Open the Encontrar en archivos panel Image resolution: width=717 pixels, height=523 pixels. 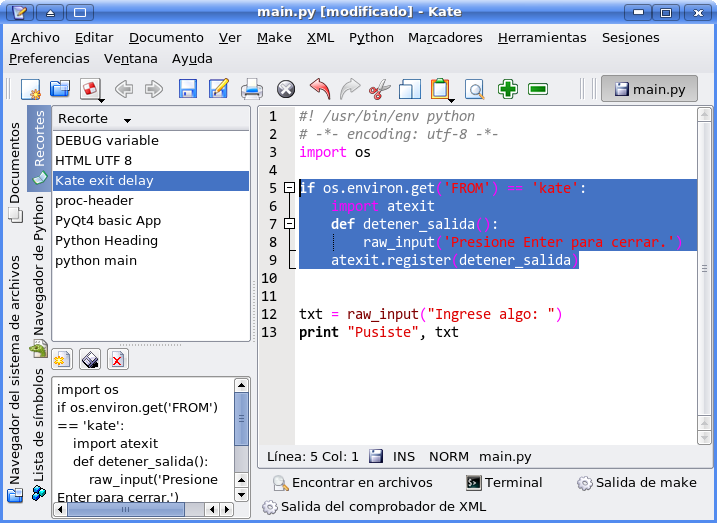point(352,482)
